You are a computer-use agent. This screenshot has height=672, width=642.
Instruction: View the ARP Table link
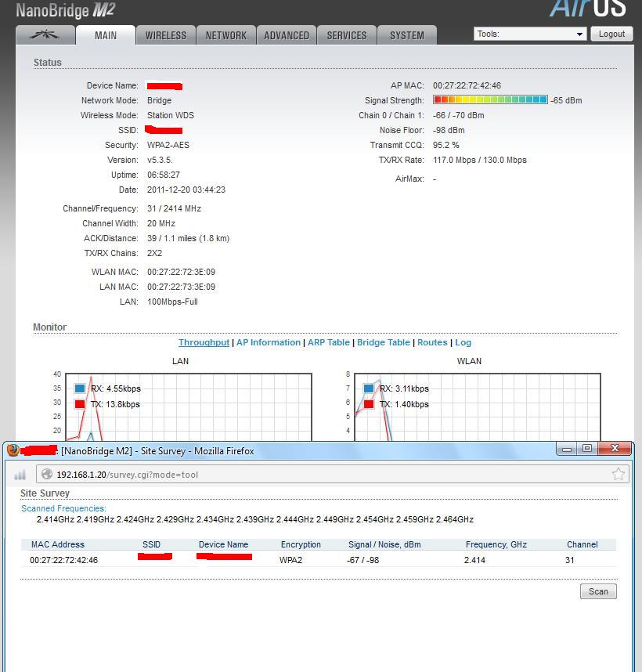(x=329, y=342)
